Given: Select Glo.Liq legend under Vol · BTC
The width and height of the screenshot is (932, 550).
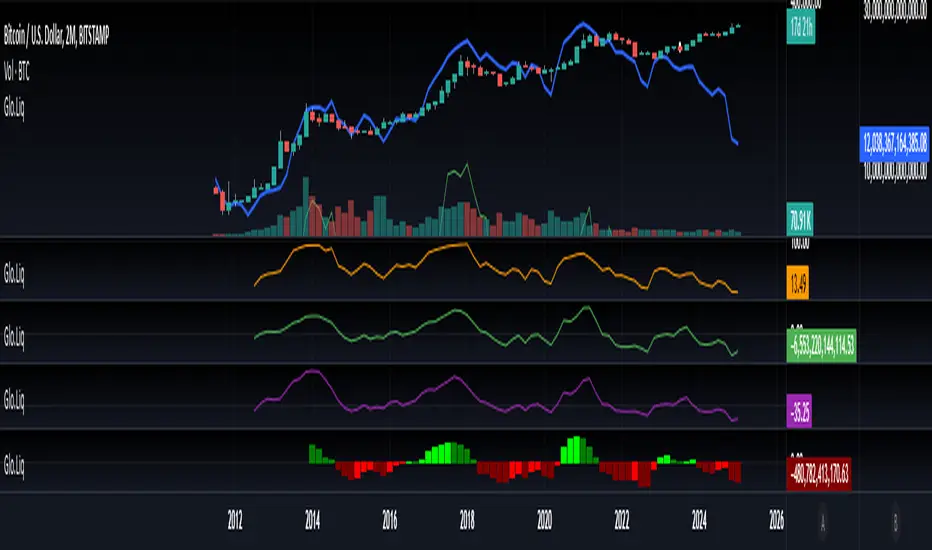Looking at the screenshot, I should [14, 108].
